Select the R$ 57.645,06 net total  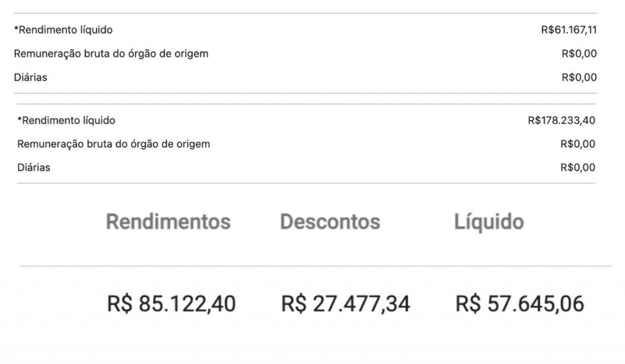[519, 304]
